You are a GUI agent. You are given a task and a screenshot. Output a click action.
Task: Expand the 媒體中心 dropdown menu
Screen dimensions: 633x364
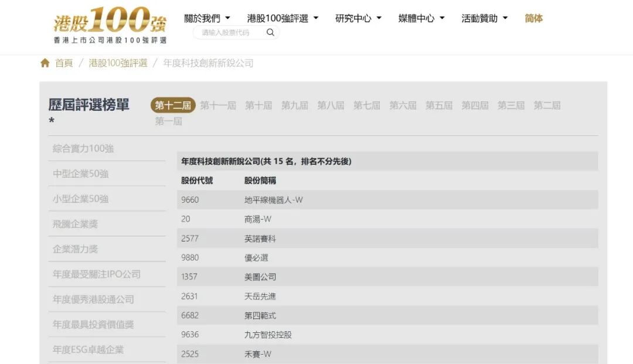tap(421, 18)
